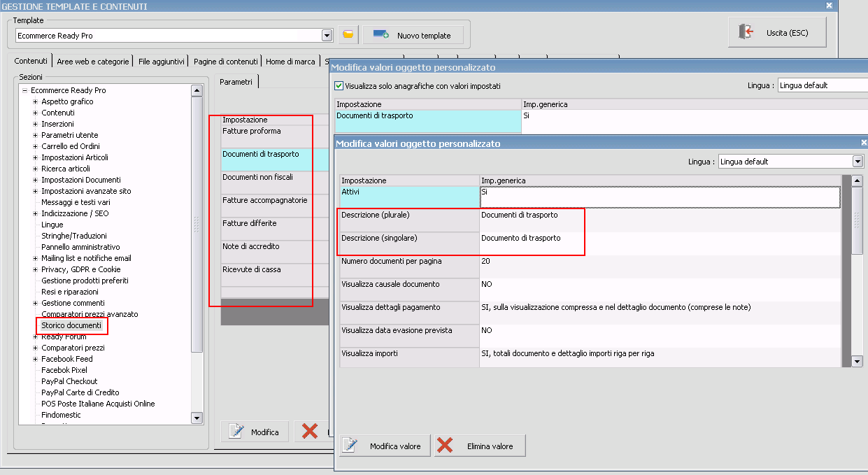This screenshot has height=475, width=868.
Task: Select Gestione commenti tree item
Action: (x=73, y=303)
